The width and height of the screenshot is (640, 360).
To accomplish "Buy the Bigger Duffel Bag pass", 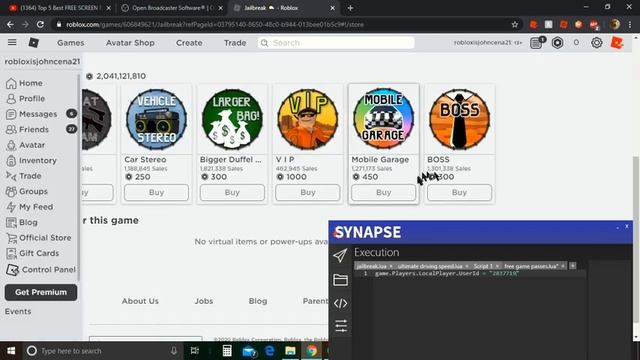I will (232, 192).
